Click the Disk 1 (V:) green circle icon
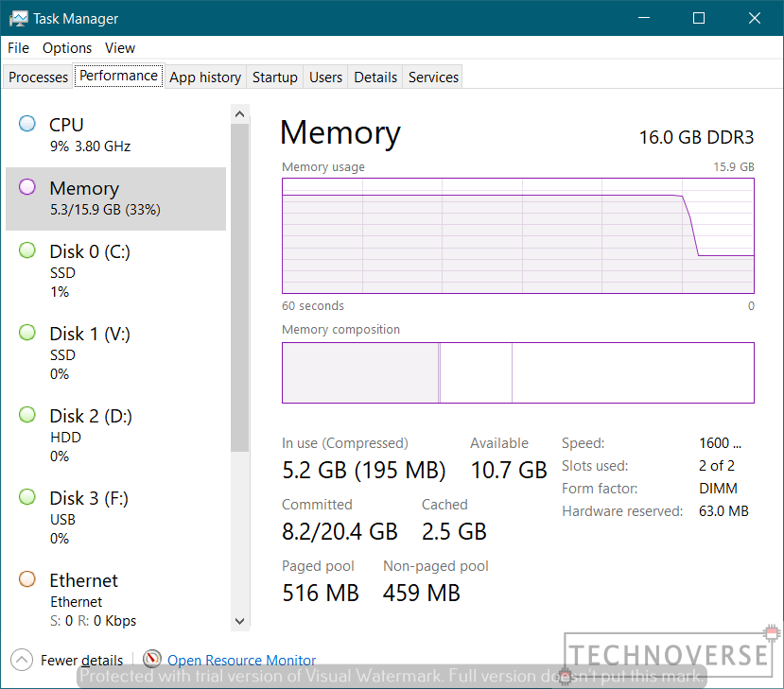The width and height of the screenshot is (784, 689). click(x=27, y=333)
